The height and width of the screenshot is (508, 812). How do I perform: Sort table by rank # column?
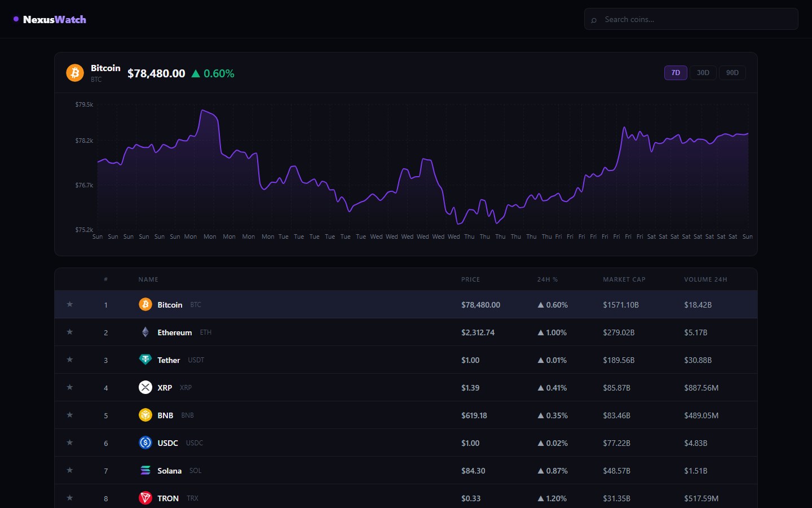(105, 279)
